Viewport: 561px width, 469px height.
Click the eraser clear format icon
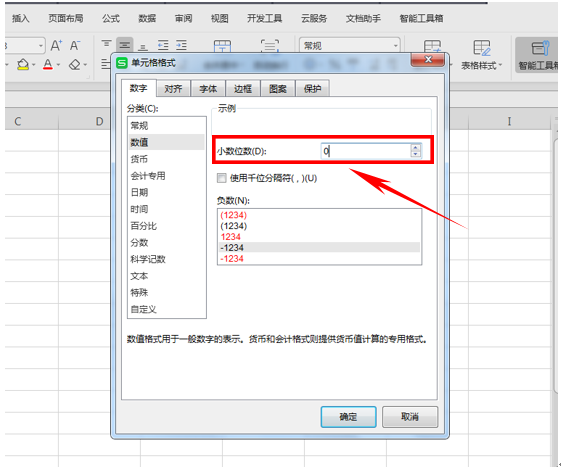coord(75,65)
